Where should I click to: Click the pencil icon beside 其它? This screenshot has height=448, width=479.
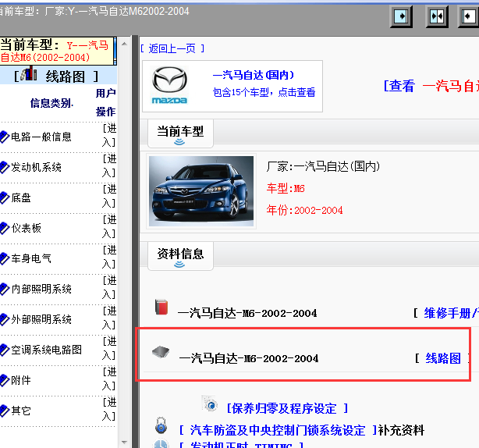[5, 411]
